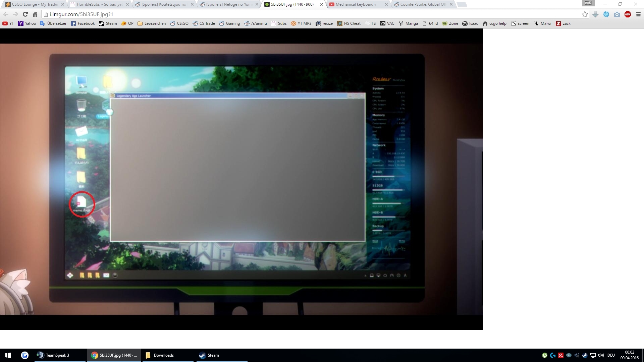The image size is (644, 362).
Task: Open TeamSpeak 3 from the taskbar
Action: click(x=54, y=355)
